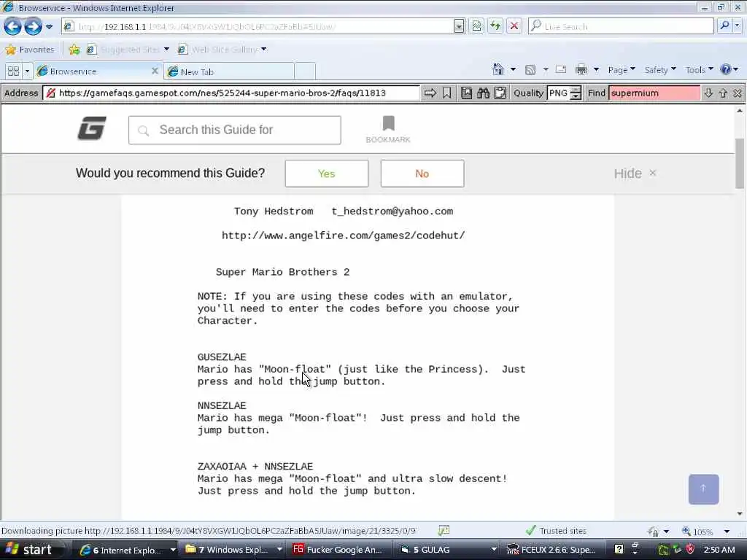Screen dimensions: 747x560
Task: Open the search provider dropdown arrow
Action: (x=738, y=26)
